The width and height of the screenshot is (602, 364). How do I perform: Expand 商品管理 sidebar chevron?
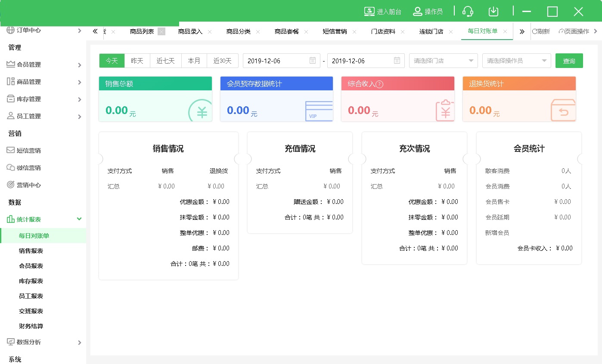79,82
